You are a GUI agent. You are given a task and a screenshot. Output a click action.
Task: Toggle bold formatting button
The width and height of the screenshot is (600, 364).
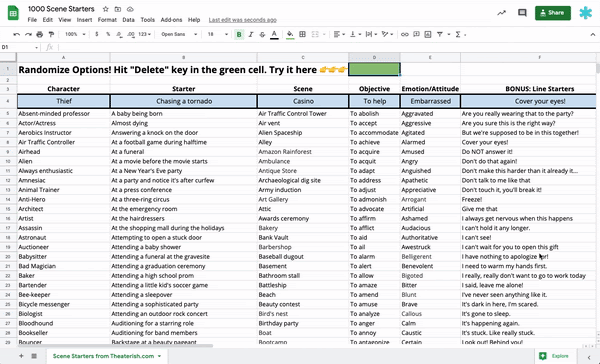click(239, 34)
